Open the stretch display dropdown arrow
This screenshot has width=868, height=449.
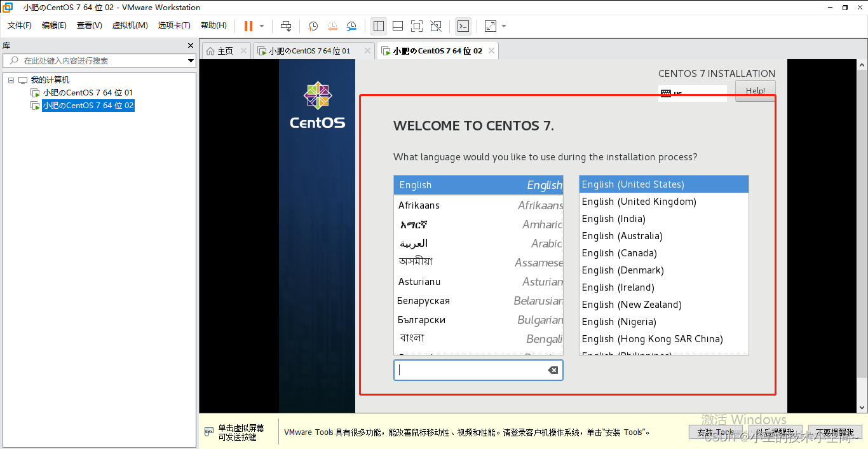pyautogui.click(x=504, y=26)
